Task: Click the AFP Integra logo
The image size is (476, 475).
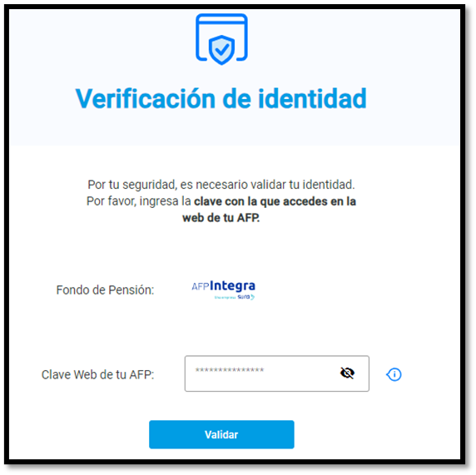Action: [x=223, y=289]
